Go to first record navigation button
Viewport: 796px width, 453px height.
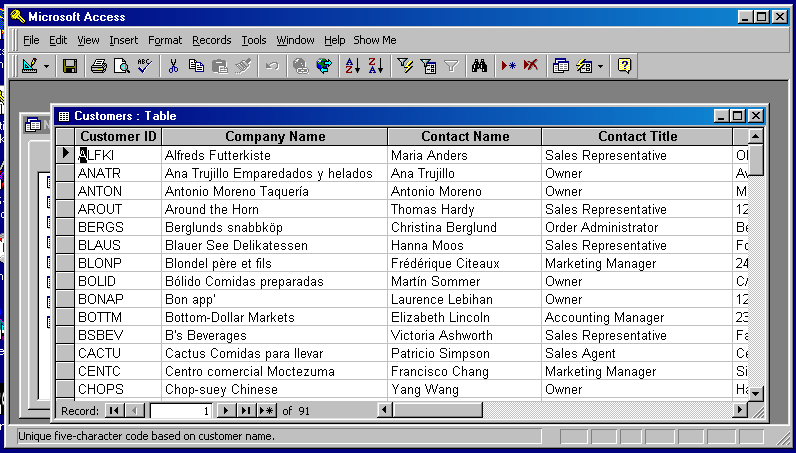click(114, 410)
